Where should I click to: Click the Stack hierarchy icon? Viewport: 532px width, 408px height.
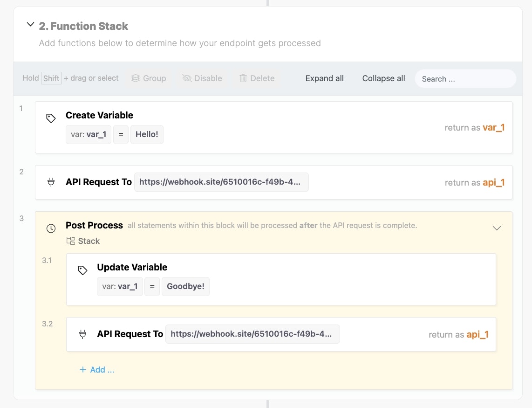(71, 241)
